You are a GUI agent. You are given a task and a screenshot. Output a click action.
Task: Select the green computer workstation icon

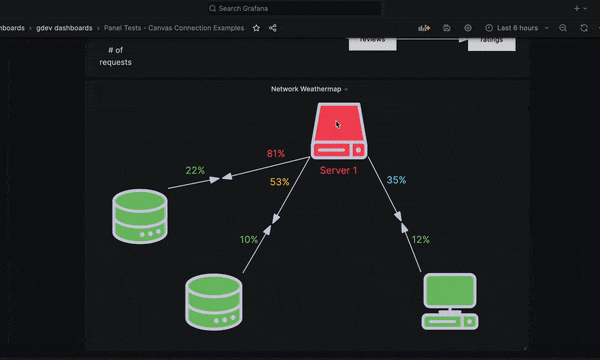coord(450,301)
